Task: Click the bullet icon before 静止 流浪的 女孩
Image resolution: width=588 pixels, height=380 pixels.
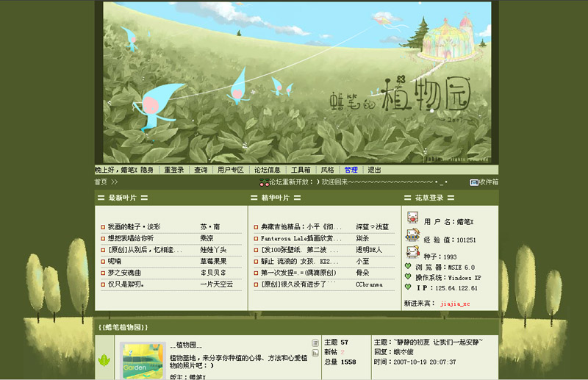Action: [256, 262]
